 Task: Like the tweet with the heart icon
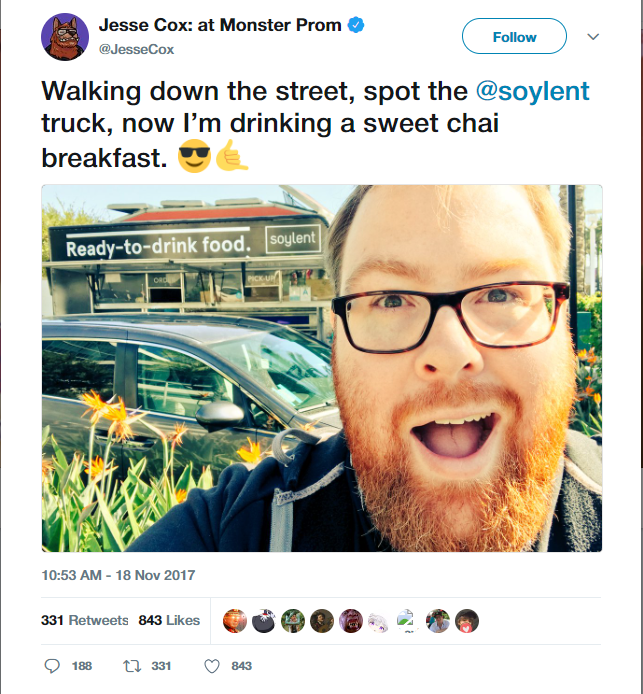tap(211, 666)
